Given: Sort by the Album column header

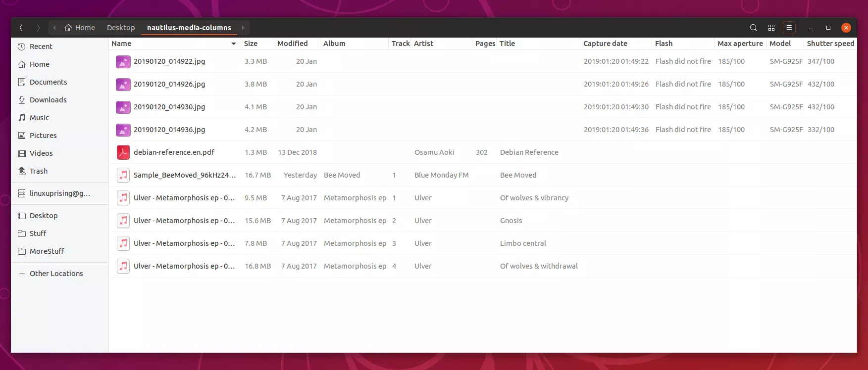Looking at the screenshot, I should click(354, 44).
